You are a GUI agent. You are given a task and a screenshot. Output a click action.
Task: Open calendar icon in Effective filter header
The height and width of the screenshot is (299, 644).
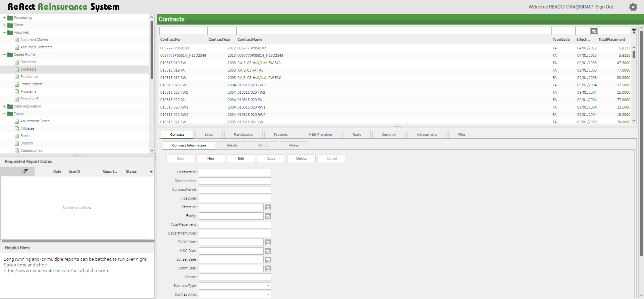[x=594, y=31]
